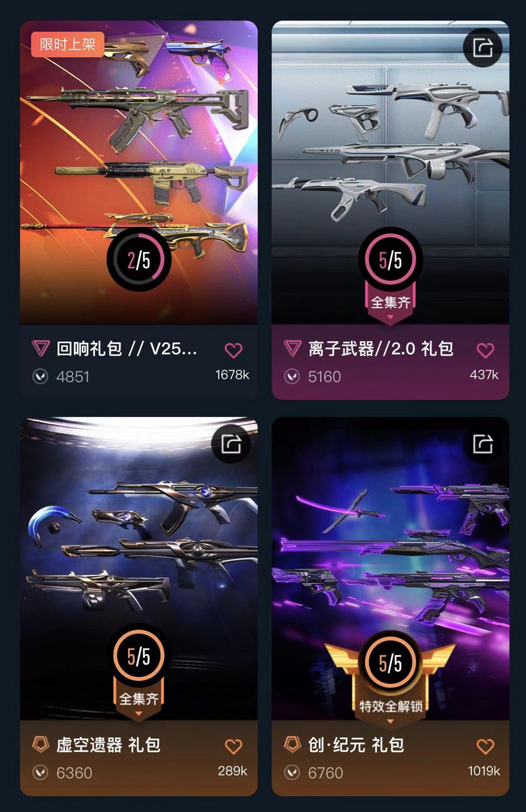526x812 pixels.
Task: Toggle heart favorite on 离子武器//2.0 礼包
Action: point(485,350)
